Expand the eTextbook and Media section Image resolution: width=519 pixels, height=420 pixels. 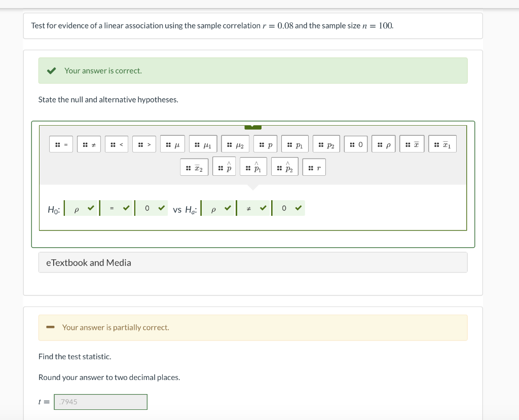pyautogui.click(x=253, y=262)
